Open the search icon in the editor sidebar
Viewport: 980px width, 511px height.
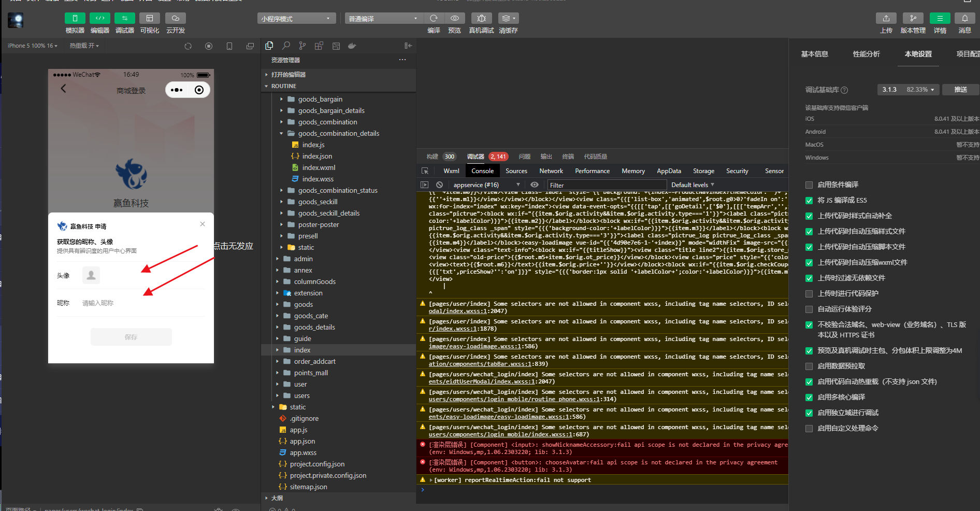pyautogui.click(x=286, y=46)
